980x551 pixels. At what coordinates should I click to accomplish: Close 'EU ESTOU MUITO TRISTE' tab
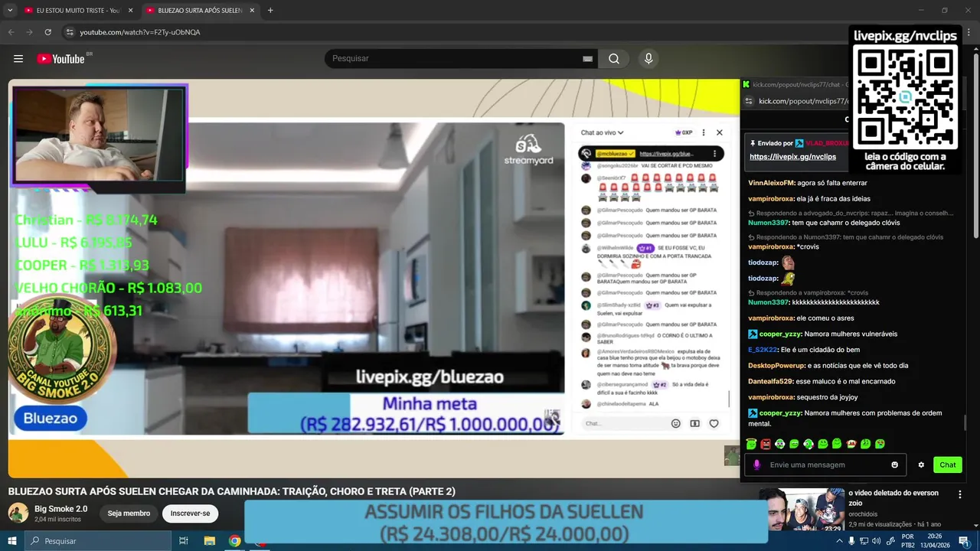pos(130,11)
